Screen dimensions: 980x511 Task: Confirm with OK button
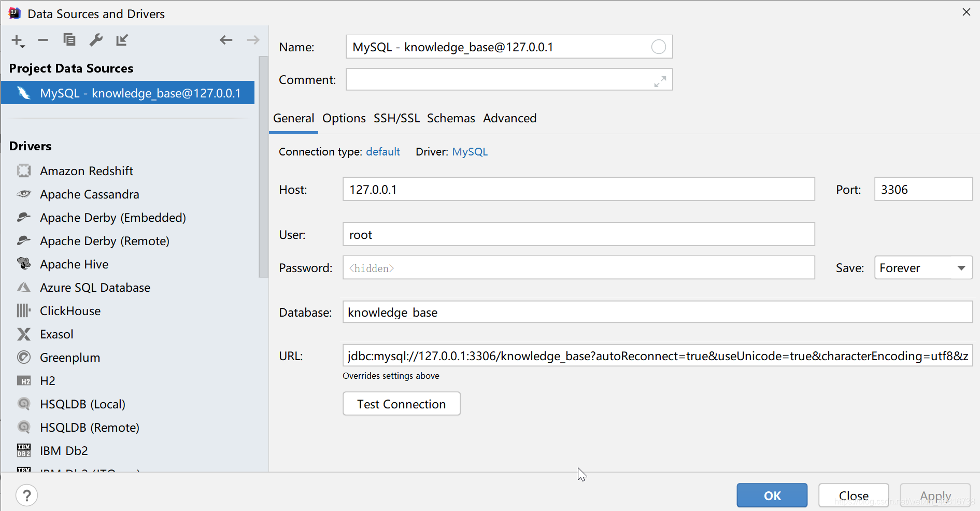(772, 495)
